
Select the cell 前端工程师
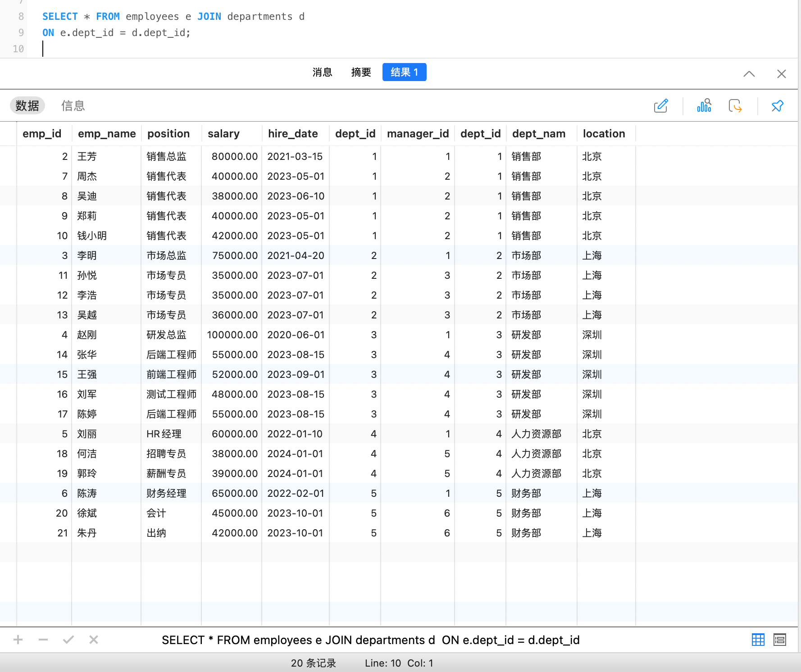171,374
